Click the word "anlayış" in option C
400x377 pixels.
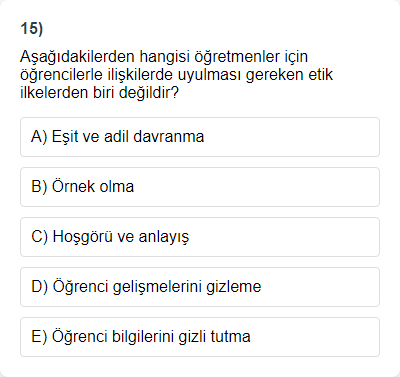[164, 238]
